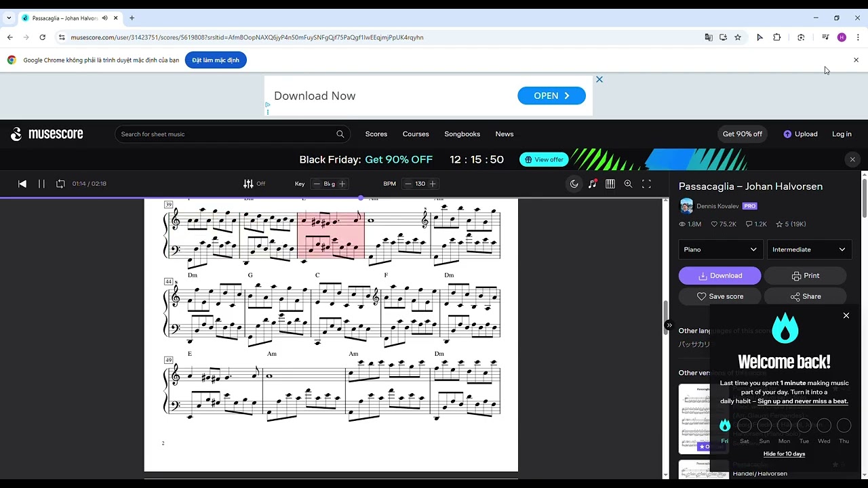This screenshot has width=868, height=488.
Task: Dismiss the Chrome default browser infobar
Action: (856, 60)
